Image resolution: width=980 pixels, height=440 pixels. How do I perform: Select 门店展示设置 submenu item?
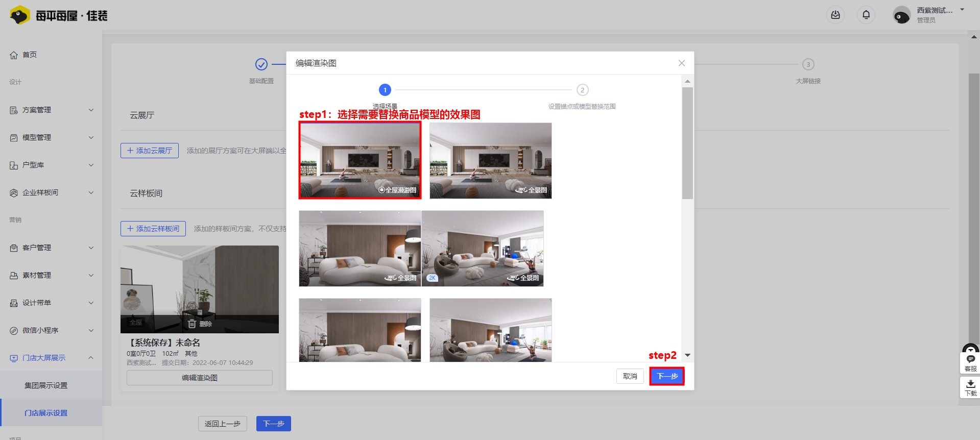pos(46,413)
